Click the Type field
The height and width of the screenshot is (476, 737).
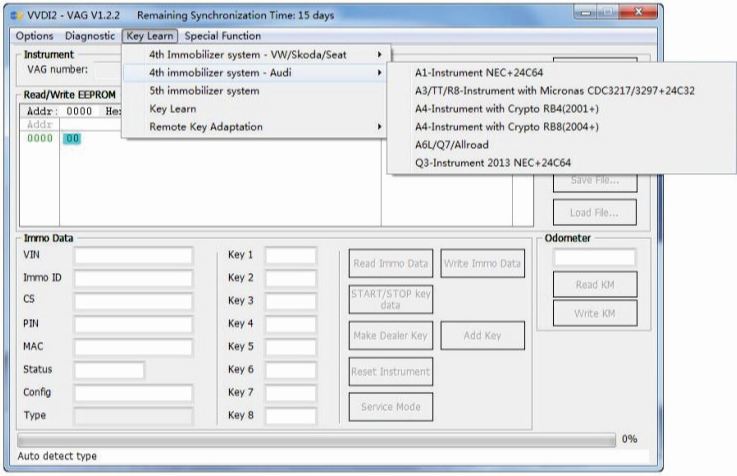(133, 416)
